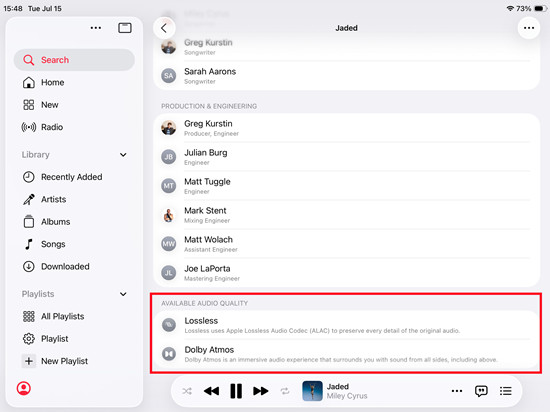The height and width of the screenshot is (412, 550).
Task: Open the sidebar more options ellipsis
Action: pyautogui.click(x=96, y=28)
